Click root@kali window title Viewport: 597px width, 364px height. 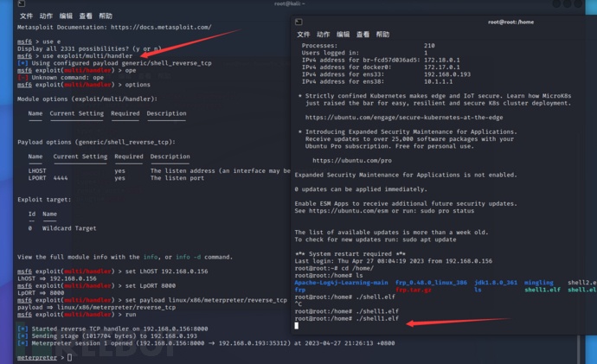click(289, 3)
